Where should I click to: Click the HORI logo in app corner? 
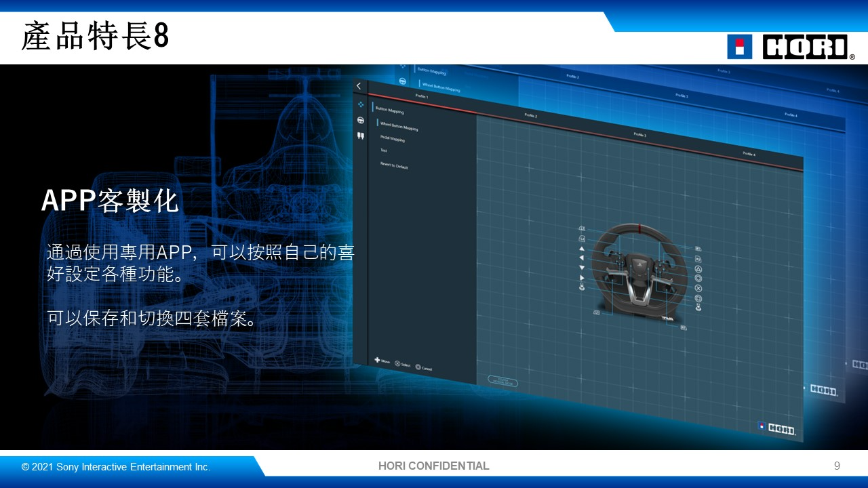(x=777, y=428)
